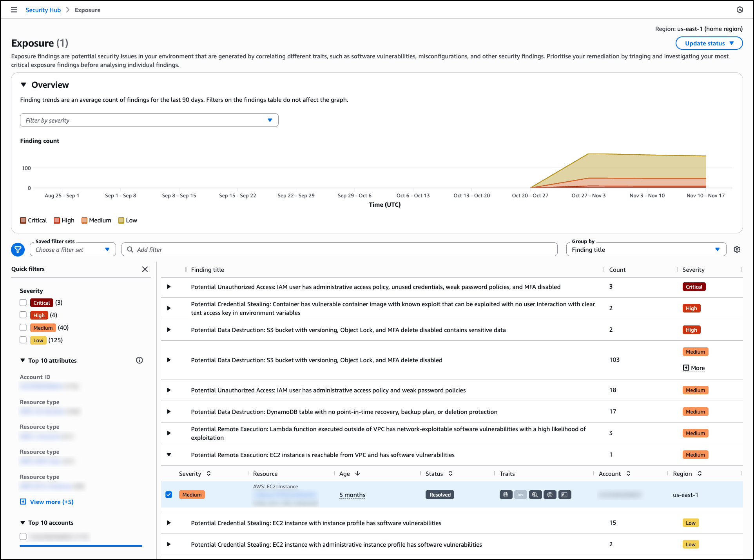The image size is (754, 560).
Task: Click Top 10 attributes info icon
Action: point(139,360)
